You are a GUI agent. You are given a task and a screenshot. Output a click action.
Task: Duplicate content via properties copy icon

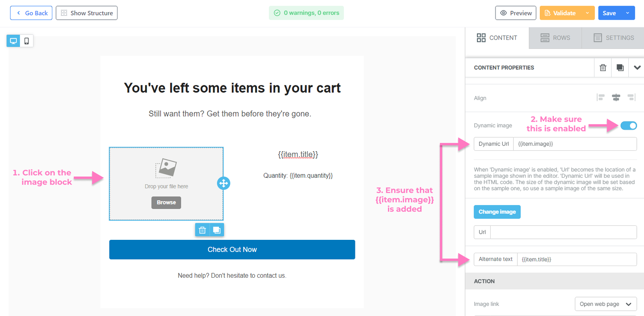[x=620, y=68]
